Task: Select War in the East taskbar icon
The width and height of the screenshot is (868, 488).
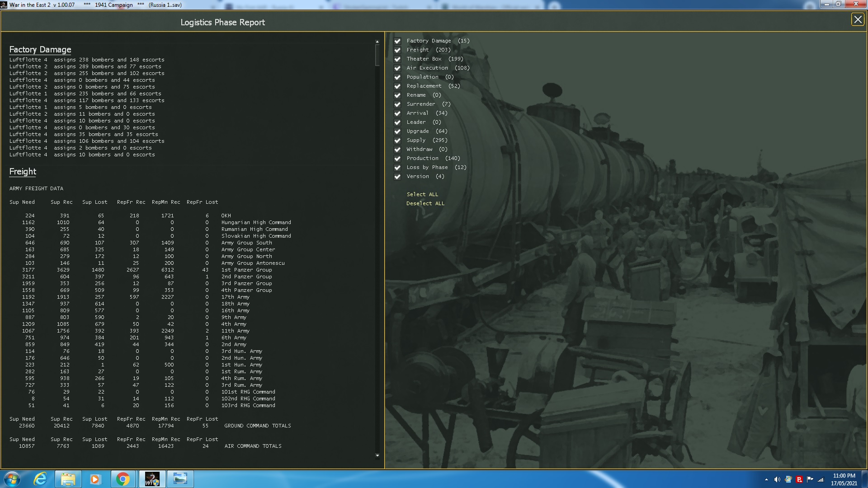Action: click(152, 479)
